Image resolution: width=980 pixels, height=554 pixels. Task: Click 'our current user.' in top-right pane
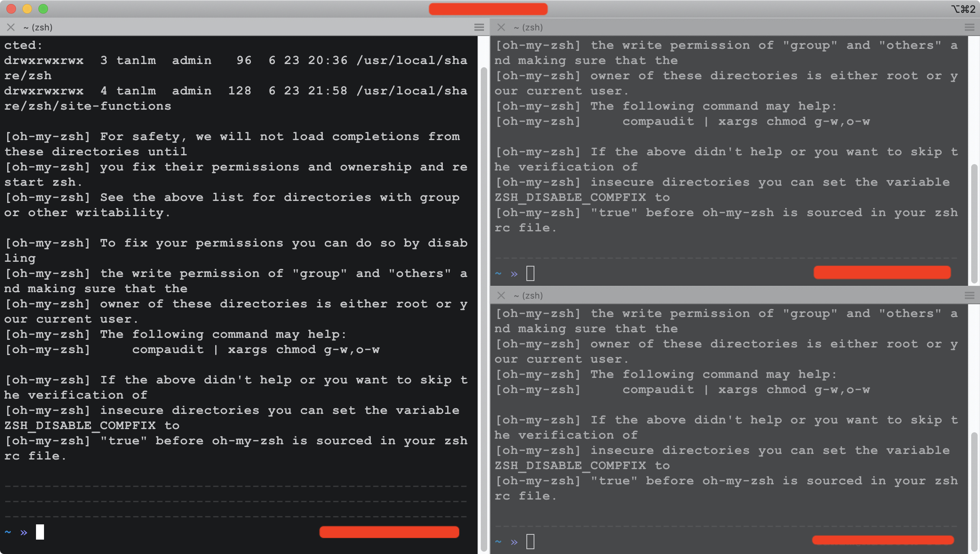[562, 91]
